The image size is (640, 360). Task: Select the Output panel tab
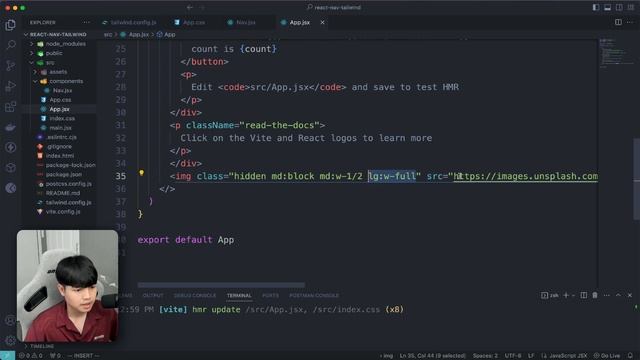click(153, 295)
